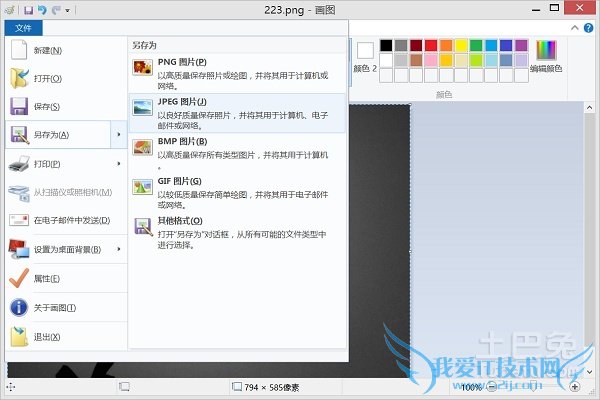Open Paint help question mark icon

[589, 28]
